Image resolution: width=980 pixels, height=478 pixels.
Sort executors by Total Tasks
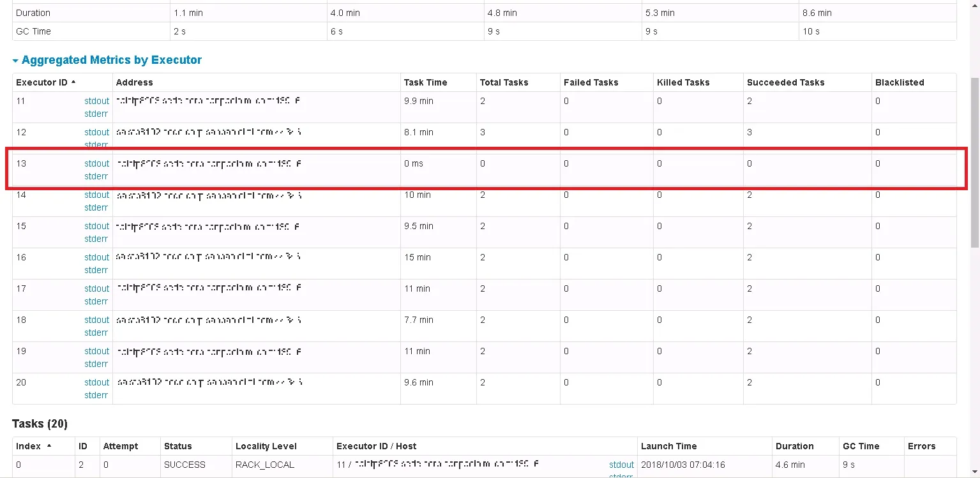(x=504, y=82)
